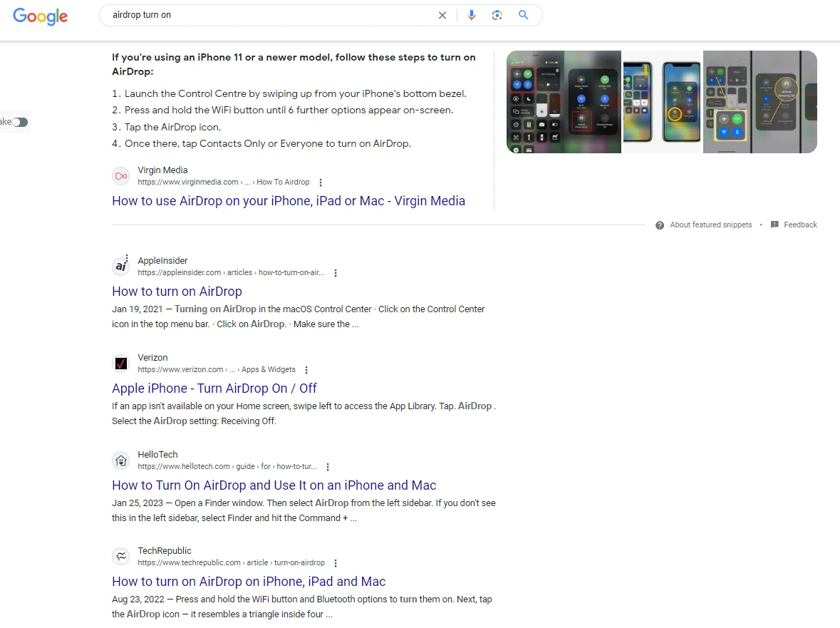Screen dimensions: 840x628
Task: Open 'How to use AirDrop on your iPhone, iPad or Mac' link
Action: 289,201
